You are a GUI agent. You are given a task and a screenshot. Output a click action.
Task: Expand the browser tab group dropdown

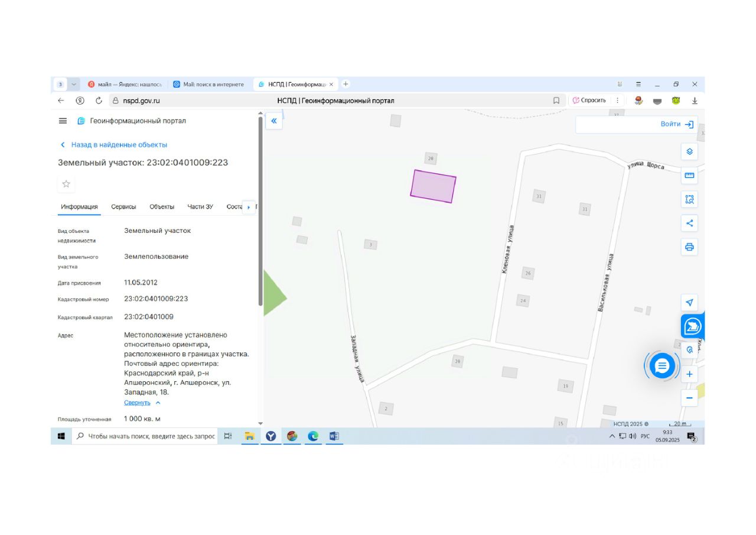pos(74,84)
